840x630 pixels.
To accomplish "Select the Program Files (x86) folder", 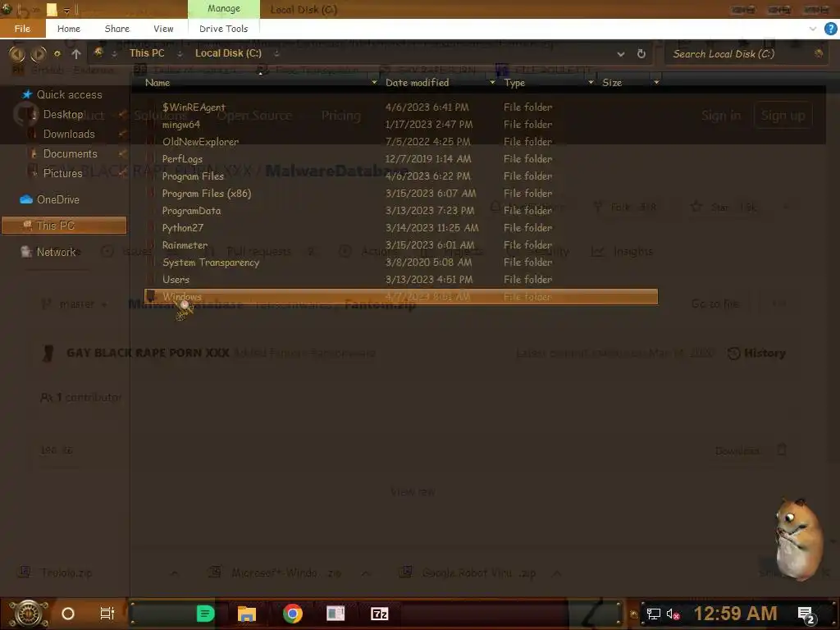I will (400, 194).
